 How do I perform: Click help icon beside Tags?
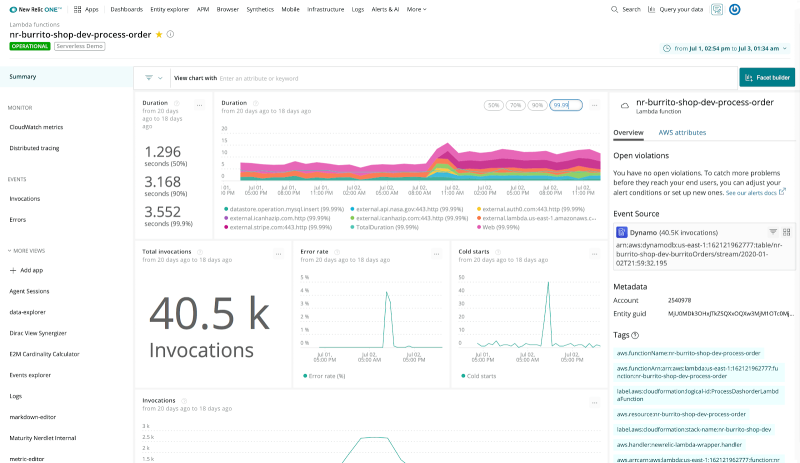[635, 335]
